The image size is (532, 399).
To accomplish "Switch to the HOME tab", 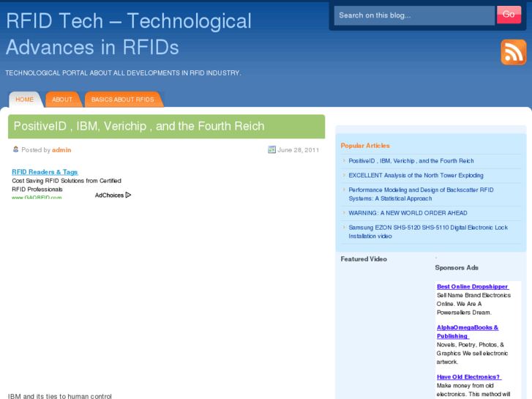I will [25, 100].
